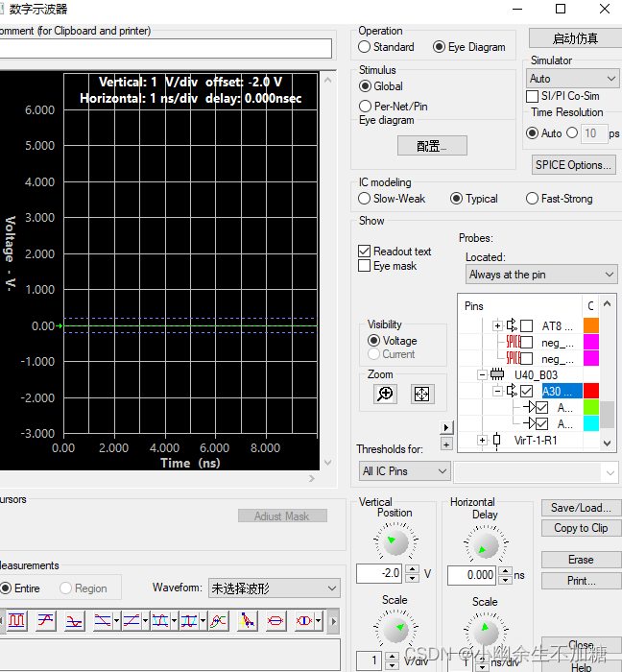Open dropdown arrow beside eye width icon
The width and height of the screenshot is (622, 672).
(x=319, y=620)
